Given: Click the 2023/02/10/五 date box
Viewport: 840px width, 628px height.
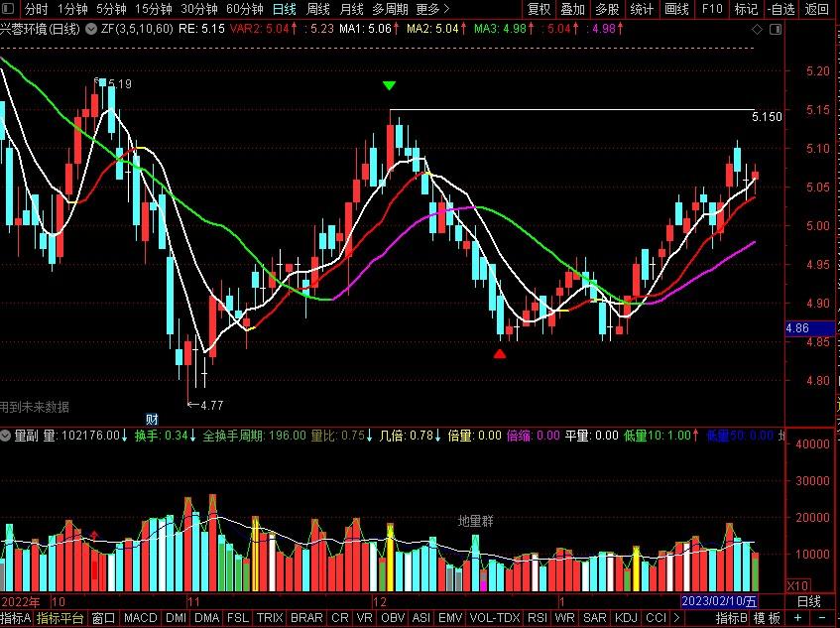Looking at the screenshot, I should pyautogui.click(x=719, y=601).
